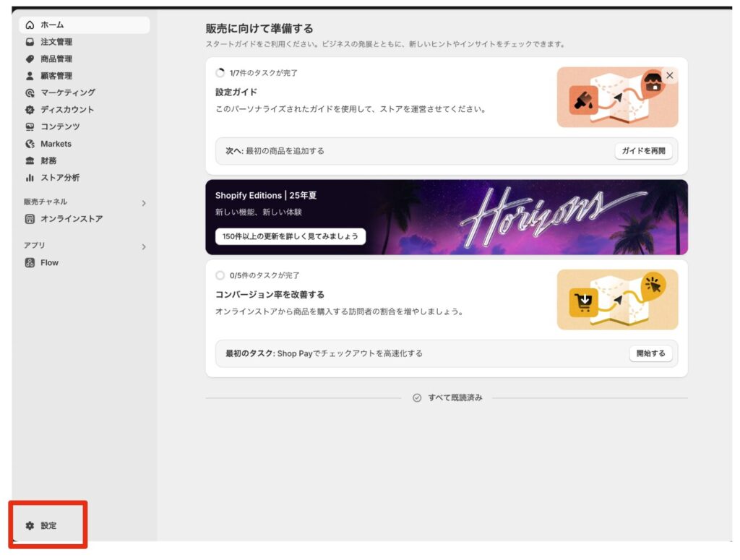Viewport: 740px width, 560px height.
Task: Click the コンバージョン率を改善する card title
Action: tap(270, 294)
